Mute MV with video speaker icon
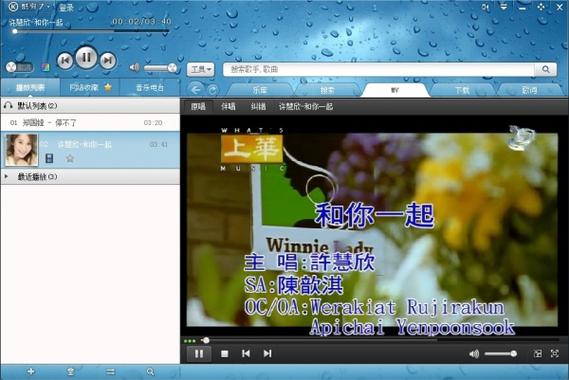 [474, 354]
